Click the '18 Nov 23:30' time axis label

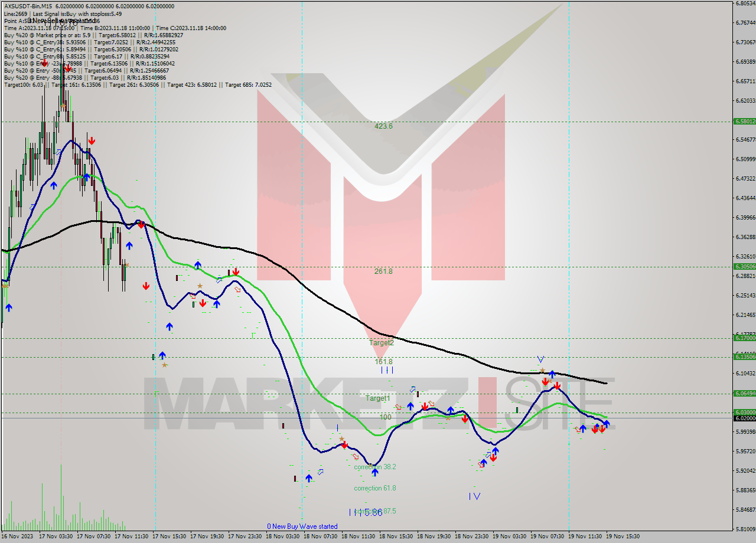click(471, 537)
